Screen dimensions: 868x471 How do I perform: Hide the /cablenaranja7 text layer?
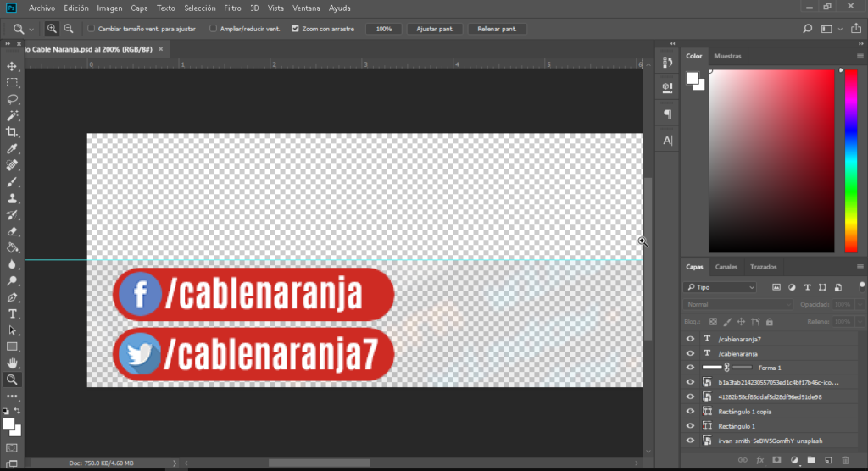click(x=690, y=339)
